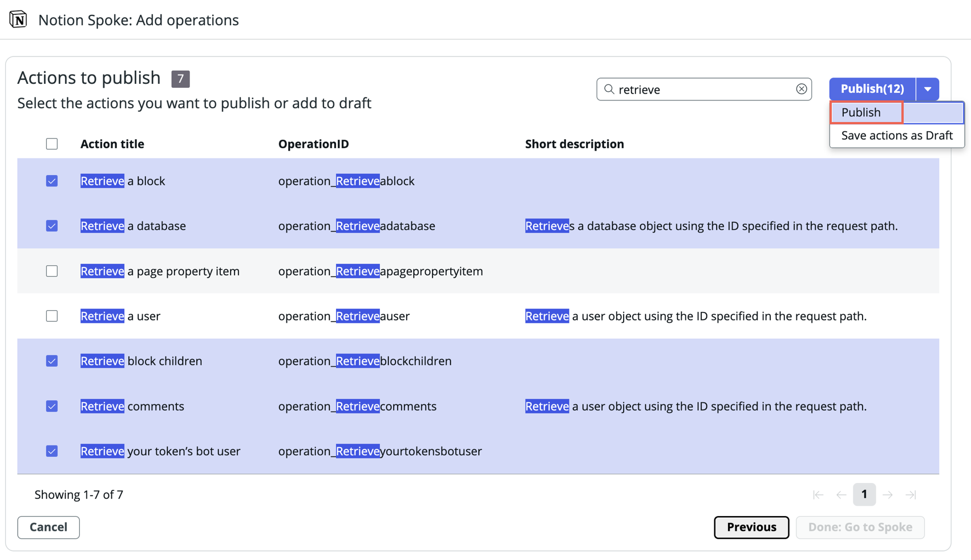The height and width of the screenshot is (560, 971).
Task: Click the Action title column header
Action: tap(112, 144)
